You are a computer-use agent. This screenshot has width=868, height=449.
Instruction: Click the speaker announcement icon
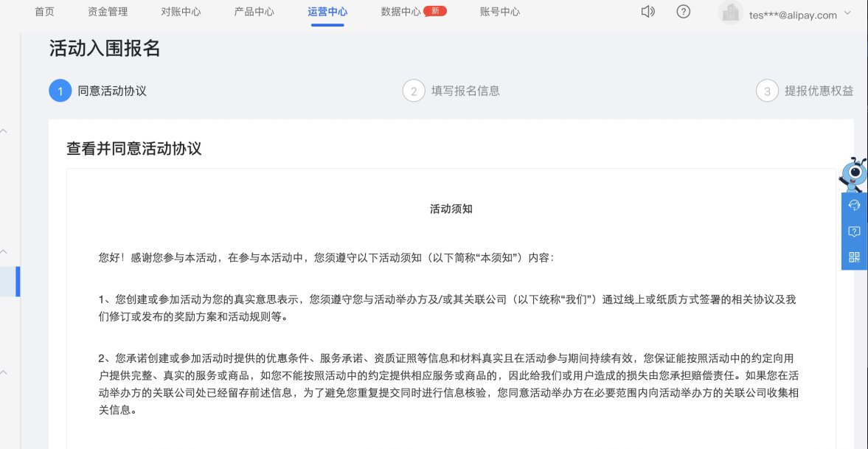point(647,12)
